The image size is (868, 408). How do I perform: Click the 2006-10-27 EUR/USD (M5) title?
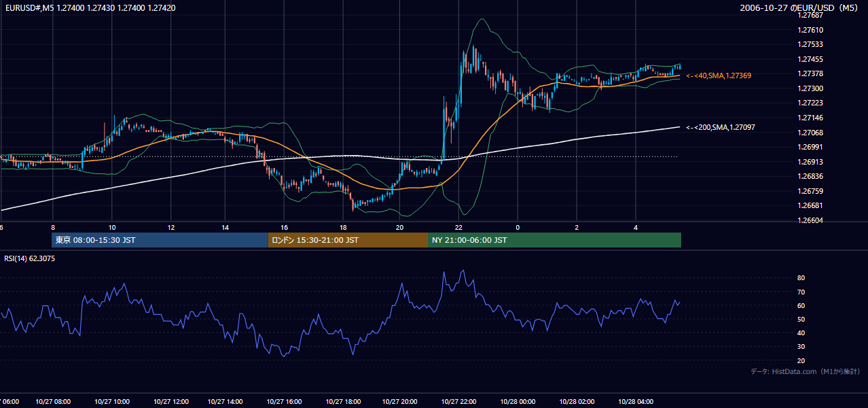pos(800,8)
